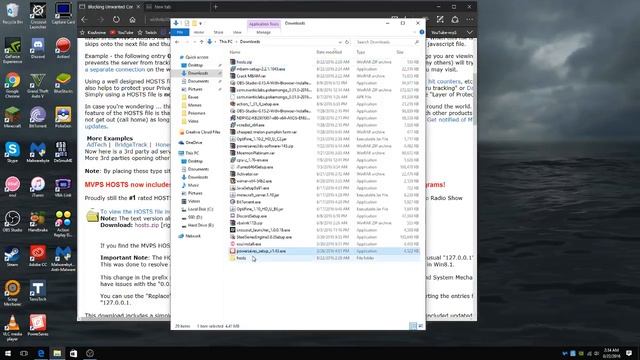Open the Capture Card desktop shortcut
Screen dimensions: 640x360
click(x=63, y=13)
